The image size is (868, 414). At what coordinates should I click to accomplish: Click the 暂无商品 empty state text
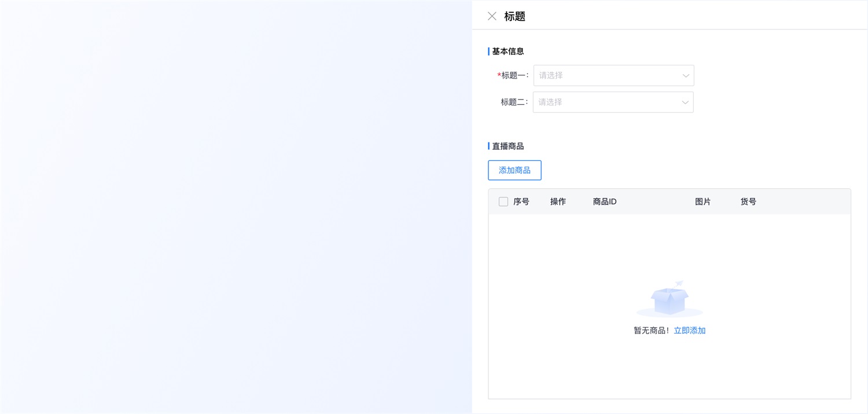651,330
